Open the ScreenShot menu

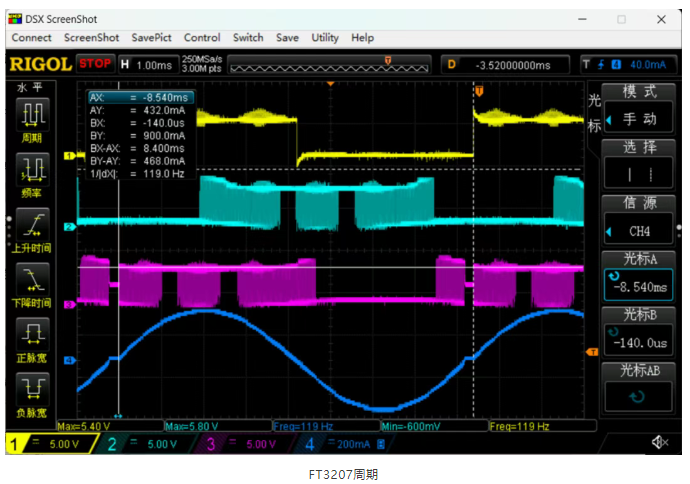point(92,38)
